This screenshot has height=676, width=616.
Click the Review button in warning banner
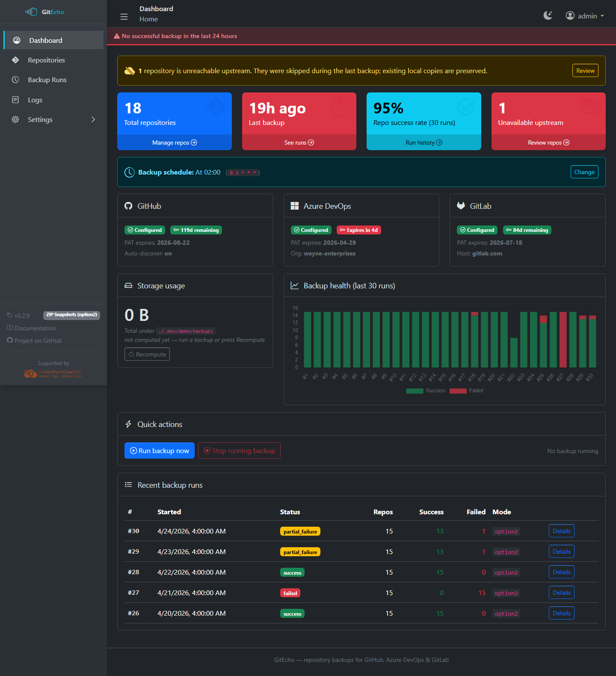[585, 71]
